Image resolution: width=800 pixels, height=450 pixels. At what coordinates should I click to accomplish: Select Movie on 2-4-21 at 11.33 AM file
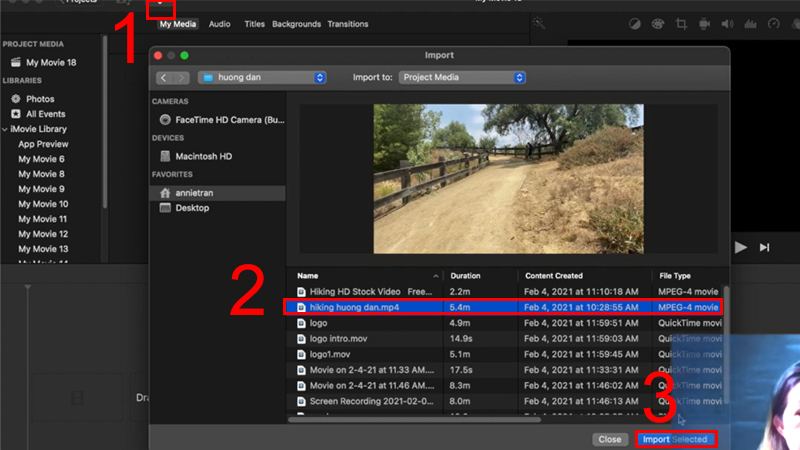click(x=505, y=370)
